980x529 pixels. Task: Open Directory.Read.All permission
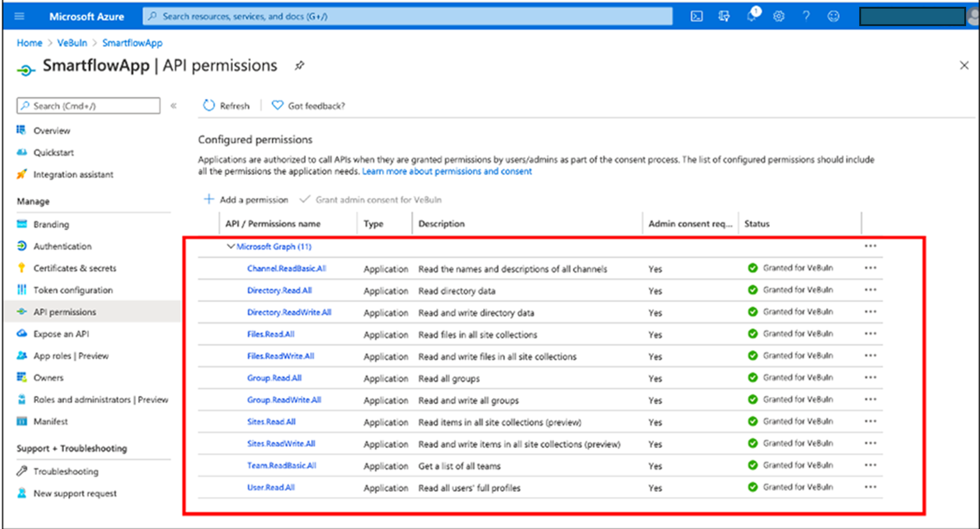(x=279, y=290)
